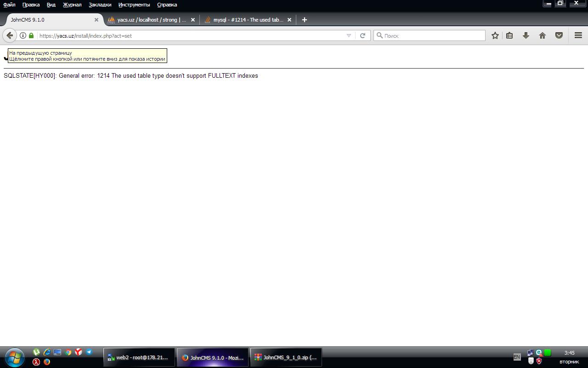Launch the red Adobe Reader quick launch icon

click(x=36, y=362)
